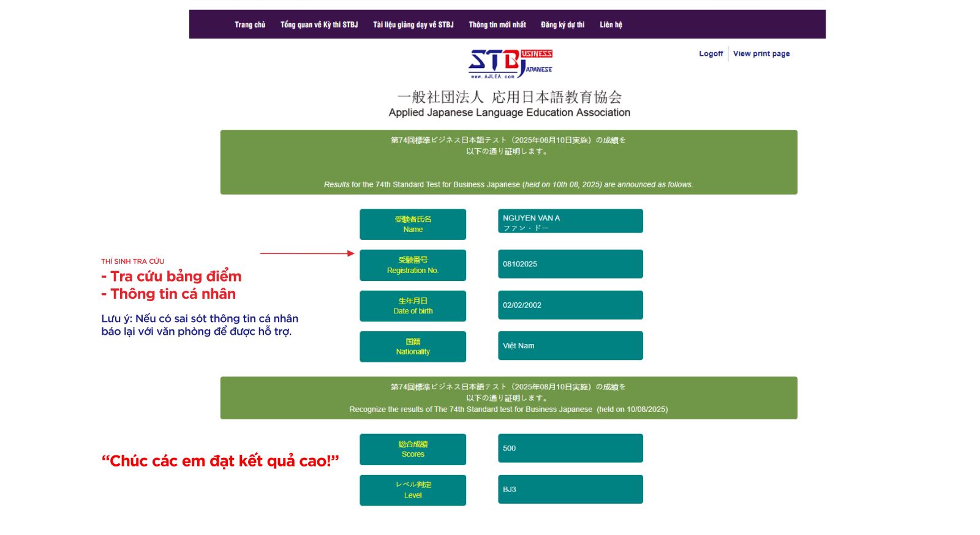The height and width of the screenshot is (535, 980).
Task: Click the green 74th test results banner
Action: [508, 162]
